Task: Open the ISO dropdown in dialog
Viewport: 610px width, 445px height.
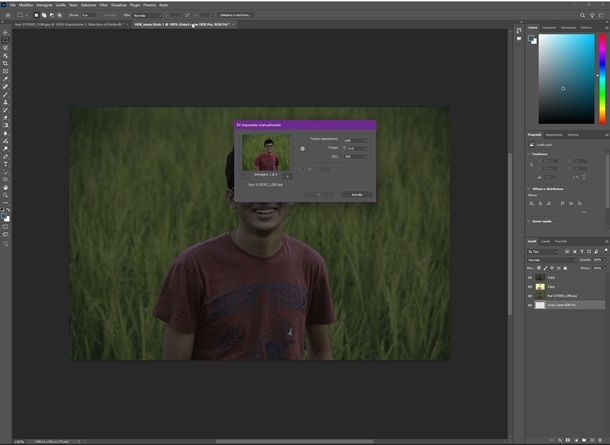Action: tap(355, 156)
